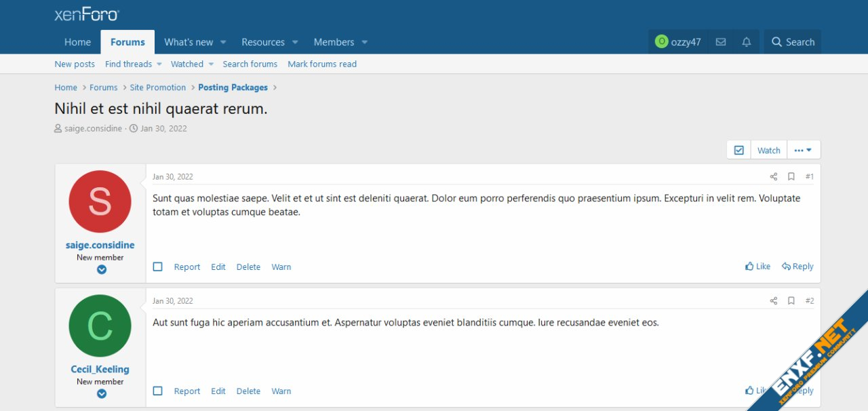Toggle the thread select-all checkbox beside Watch
Image resolution: width=868 pixels, height=411 pixels.
pyautogui.click(x=738, y=150)
